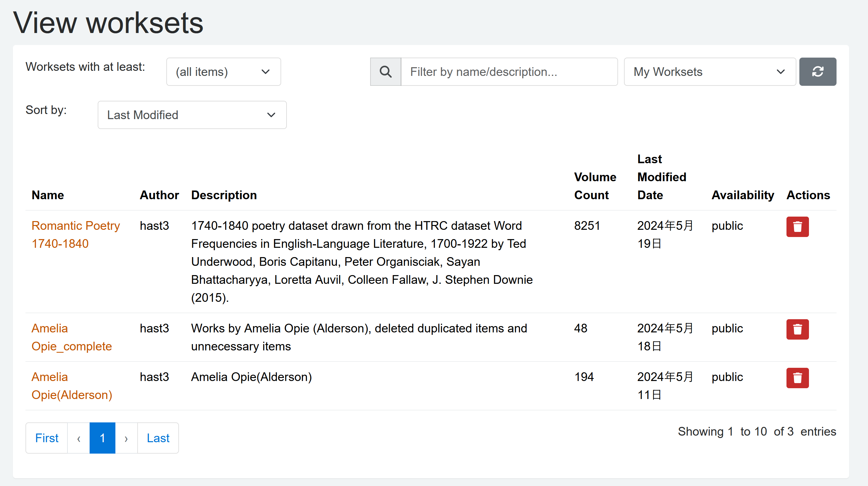Go to previous page arrow
The height and width of the screenshot is (486, 868).
point(79,438)
